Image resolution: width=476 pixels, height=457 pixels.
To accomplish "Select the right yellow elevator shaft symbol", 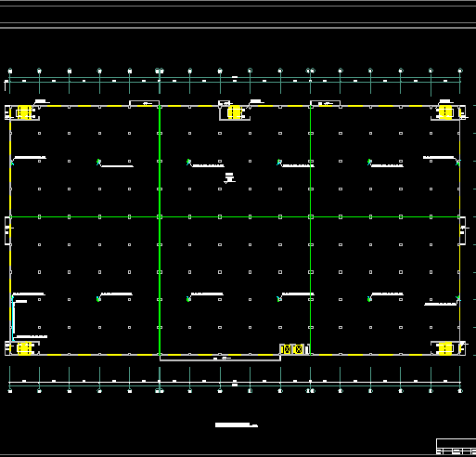I will [298, 349].
